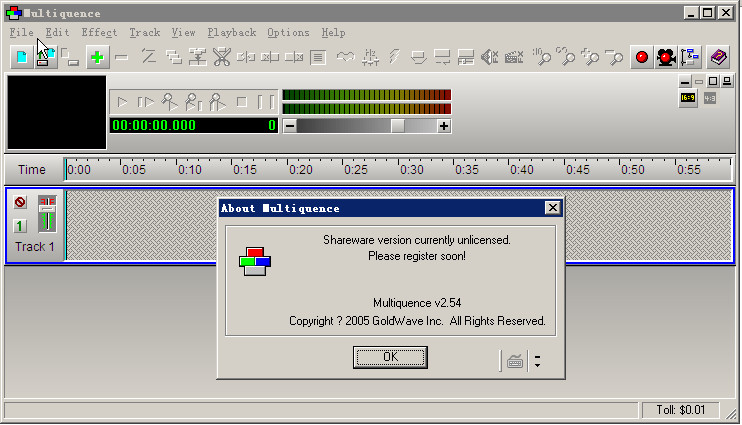Close the About Multiquence dialog

(552, 208)
